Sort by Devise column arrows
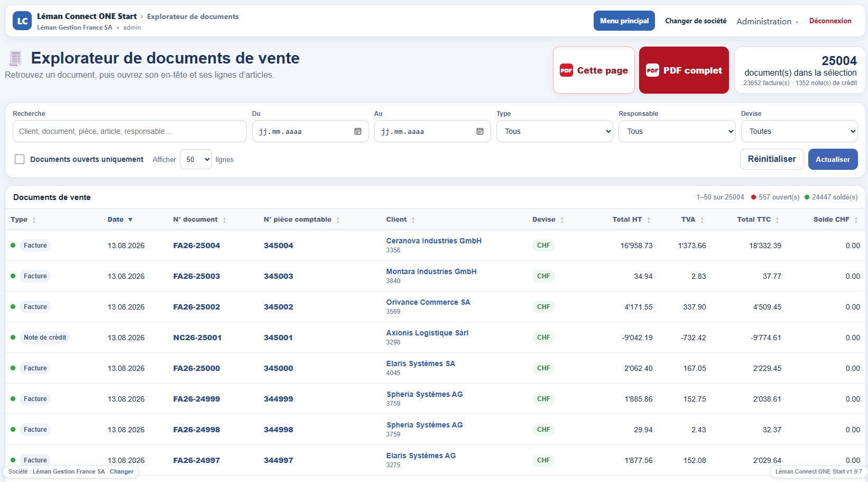The width and height of the screenshot is (868, 482). point(562,220)
